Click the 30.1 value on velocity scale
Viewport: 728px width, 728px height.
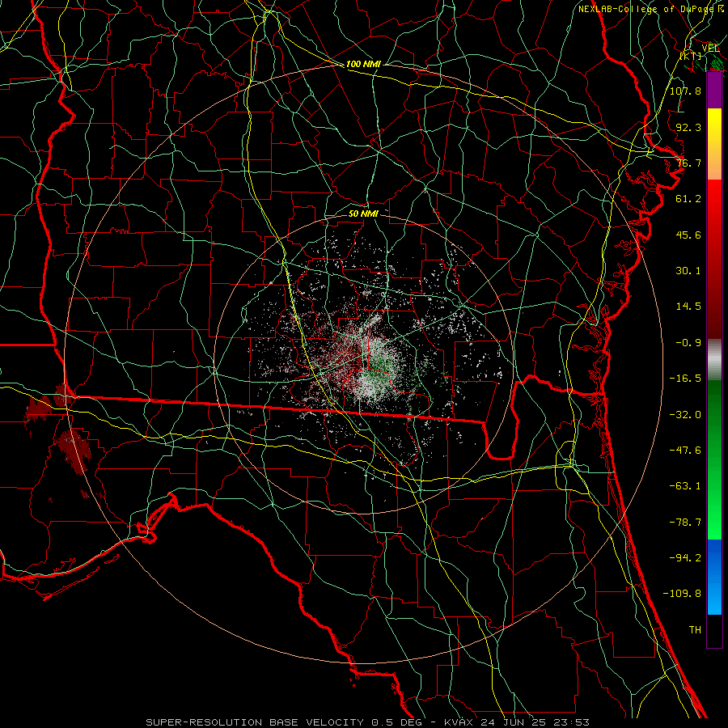(688, 271)
